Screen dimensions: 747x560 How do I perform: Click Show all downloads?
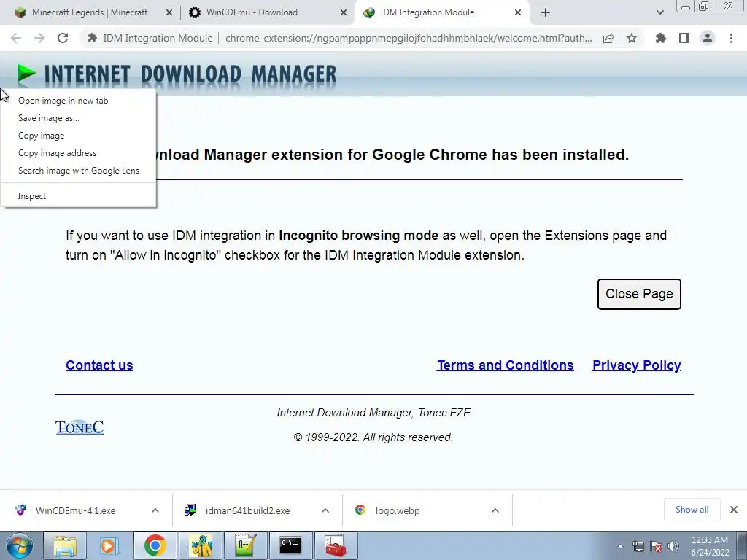pos(692,510)
